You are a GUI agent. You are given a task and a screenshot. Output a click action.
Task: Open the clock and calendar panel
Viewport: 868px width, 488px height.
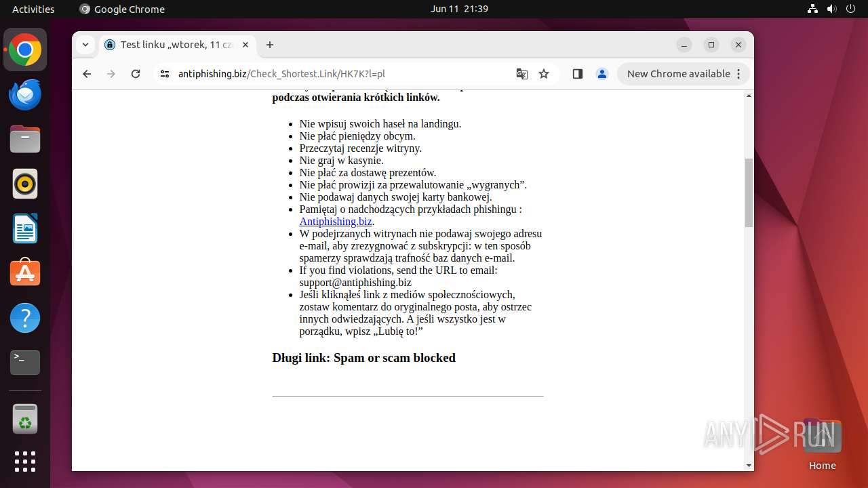pyautogui.click(x=459, y=9)
